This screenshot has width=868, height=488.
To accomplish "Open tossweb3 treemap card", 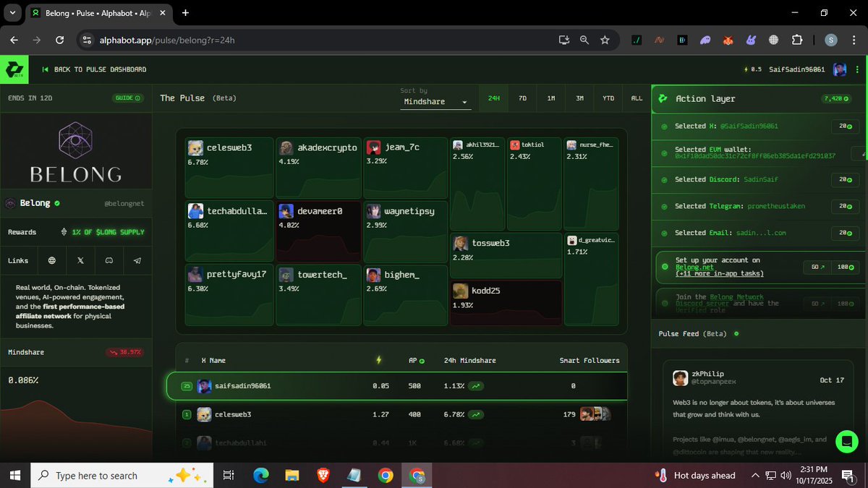I will 506,255.
